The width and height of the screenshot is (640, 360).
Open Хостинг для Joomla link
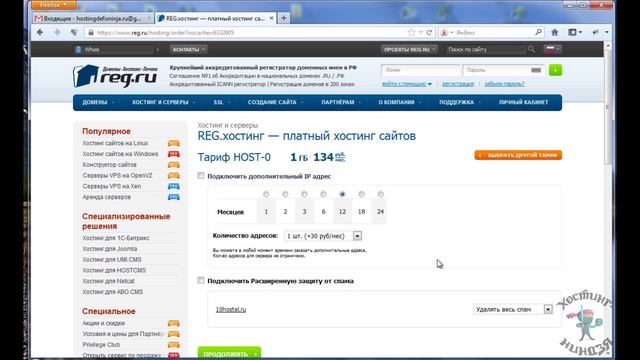tap(110, 249)
